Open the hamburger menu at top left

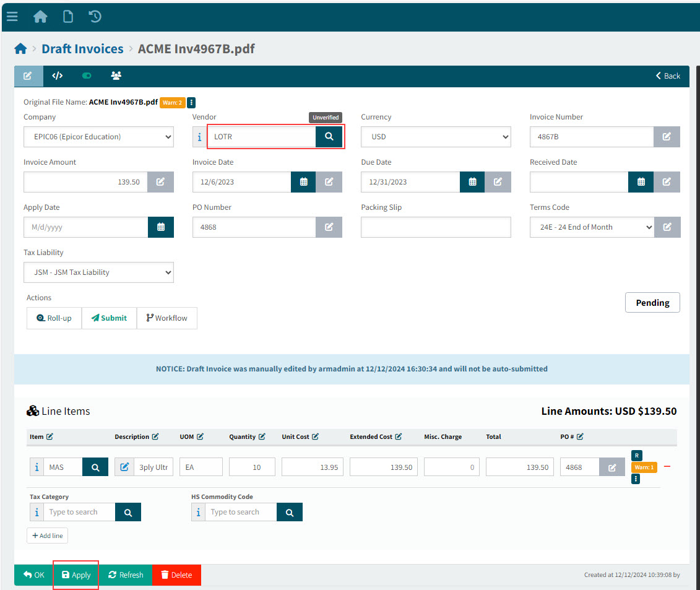[12, 17]
